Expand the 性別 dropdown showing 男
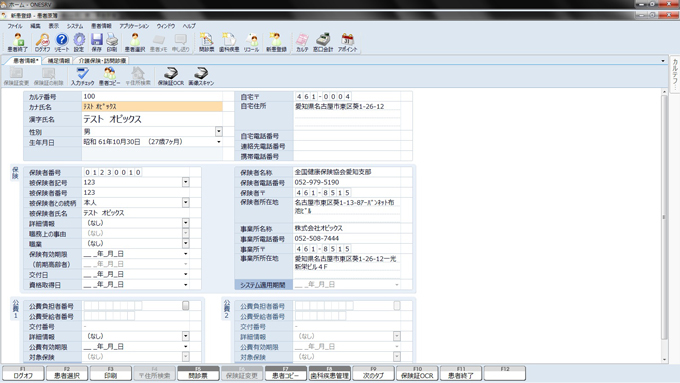 point(219,131)
